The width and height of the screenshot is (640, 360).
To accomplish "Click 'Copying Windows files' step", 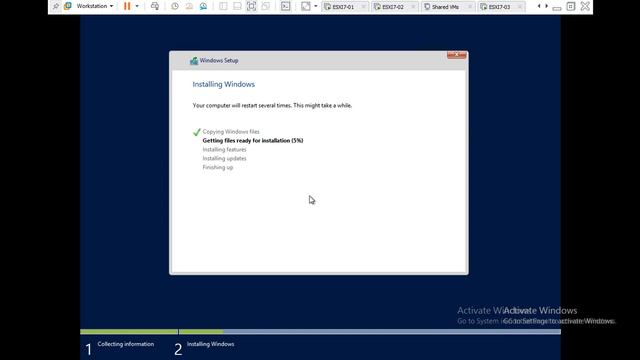I will pyautogui.click(x=231, y=132).
